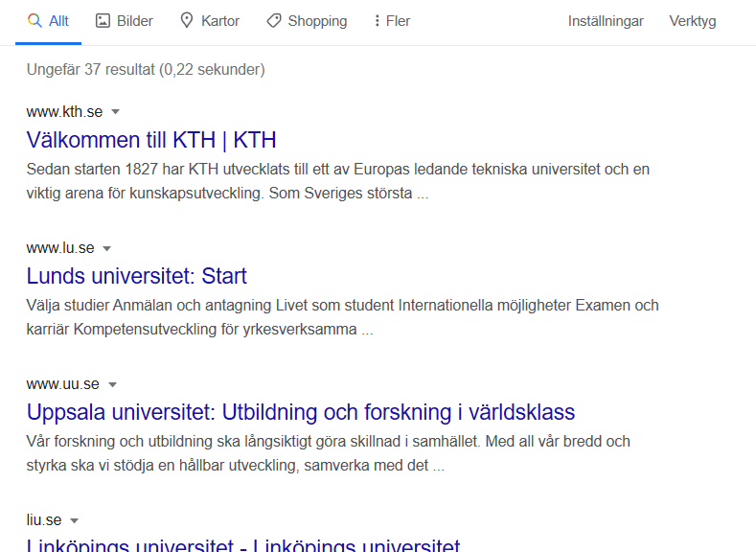Open the Verktyg options
The image size is (756, 552).
pos(693,21)
